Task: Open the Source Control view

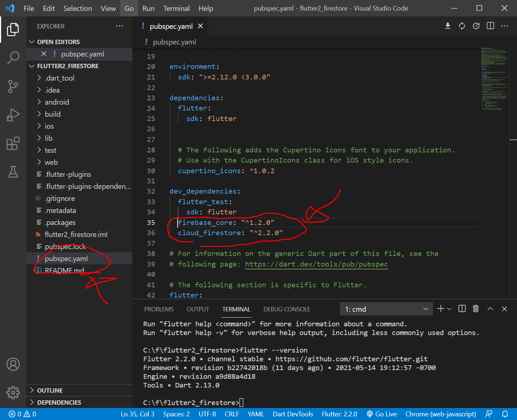Action: click(x=13, y=86)
